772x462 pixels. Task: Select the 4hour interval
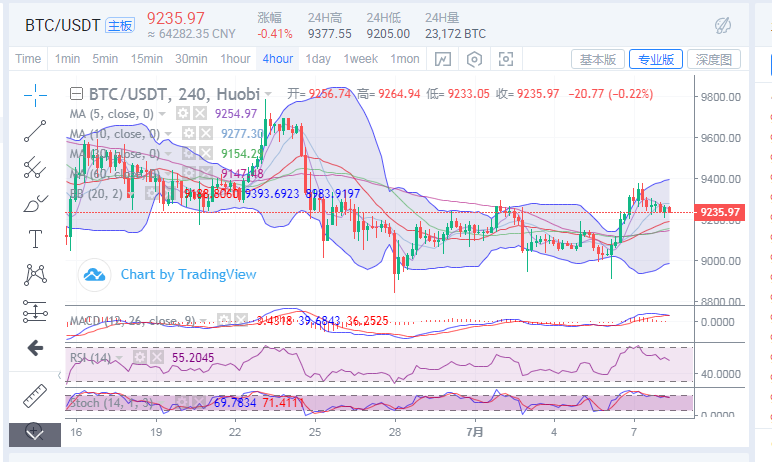pyautogui.click(x=278, y=59)
